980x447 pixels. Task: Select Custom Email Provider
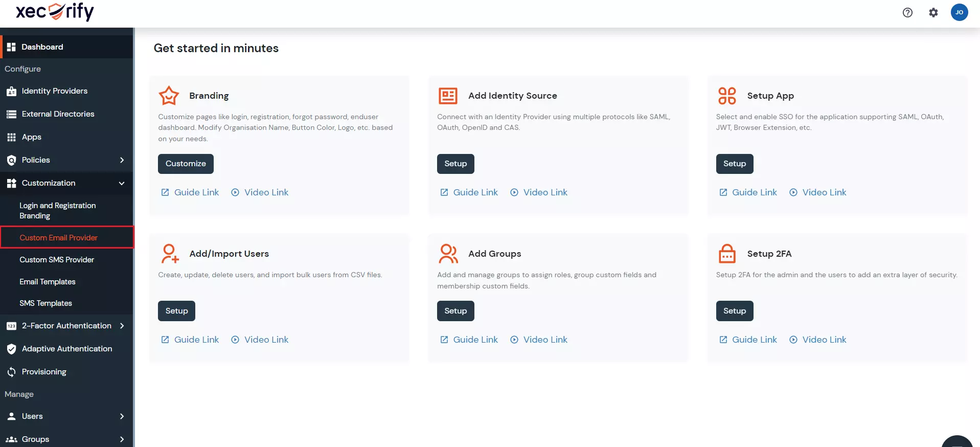point(66,237)
